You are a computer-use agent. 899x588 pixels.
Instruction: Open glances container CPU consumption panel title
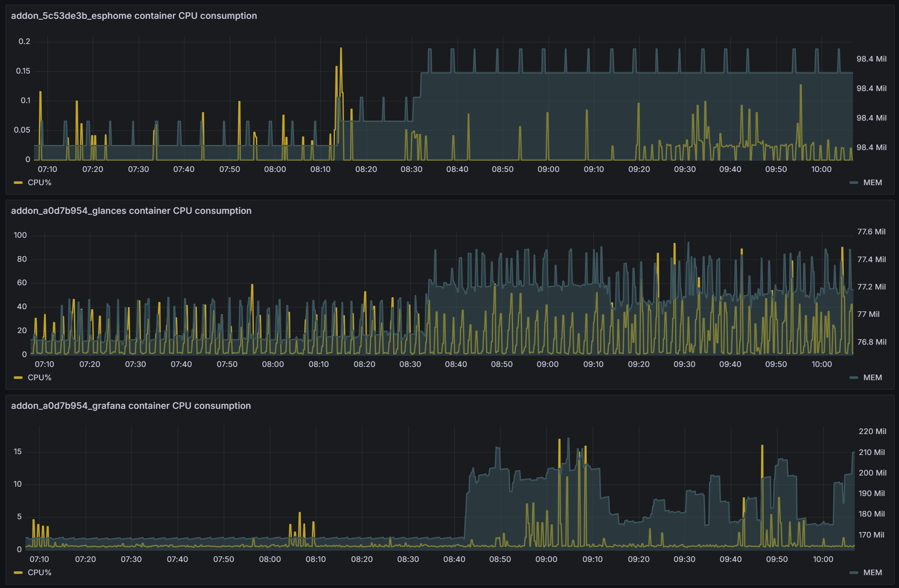click(x=131, y=211)
